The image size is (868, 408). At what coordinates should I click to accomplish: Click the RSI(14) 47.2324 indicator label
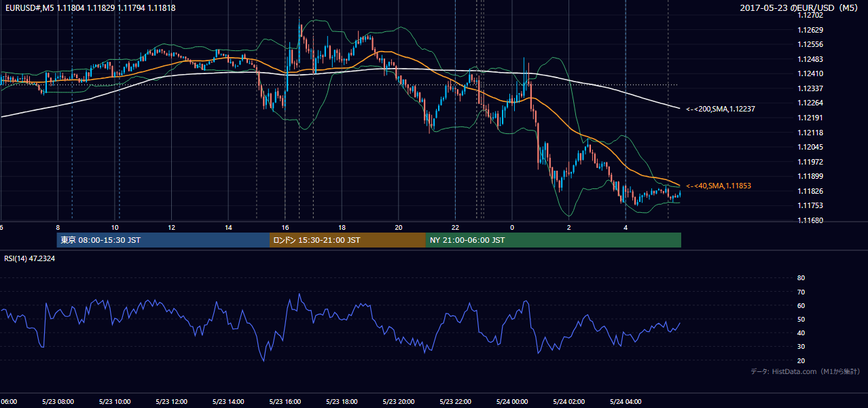(x=30, y=258)
